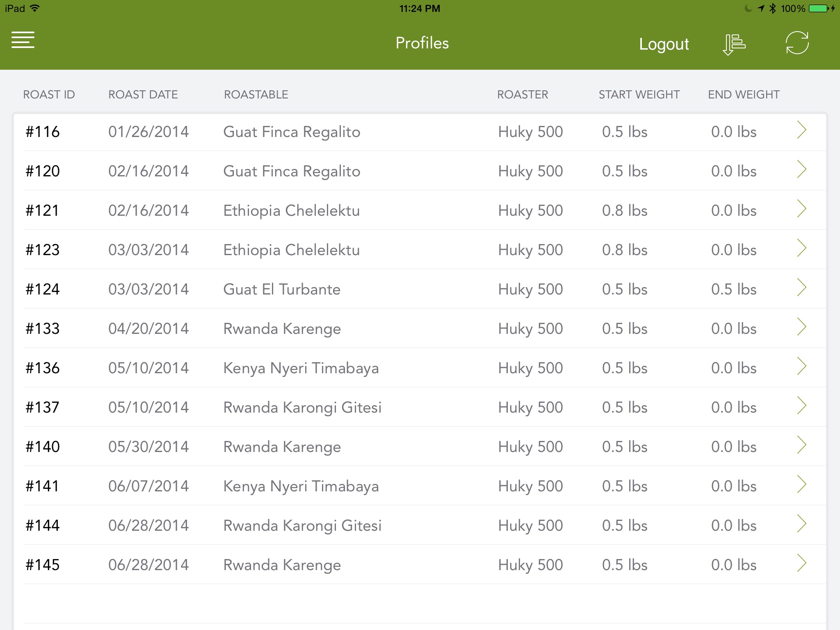Open roast #140 detail chevron

[801, 445]
